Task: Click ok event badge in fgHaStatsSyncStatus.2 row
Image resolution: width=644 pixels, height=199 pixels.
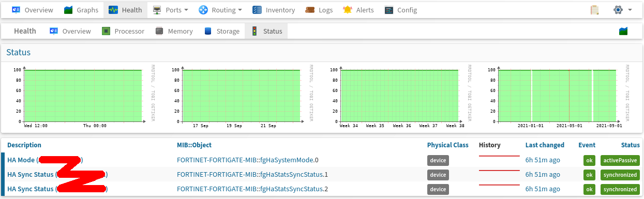Action: point(589,189)
